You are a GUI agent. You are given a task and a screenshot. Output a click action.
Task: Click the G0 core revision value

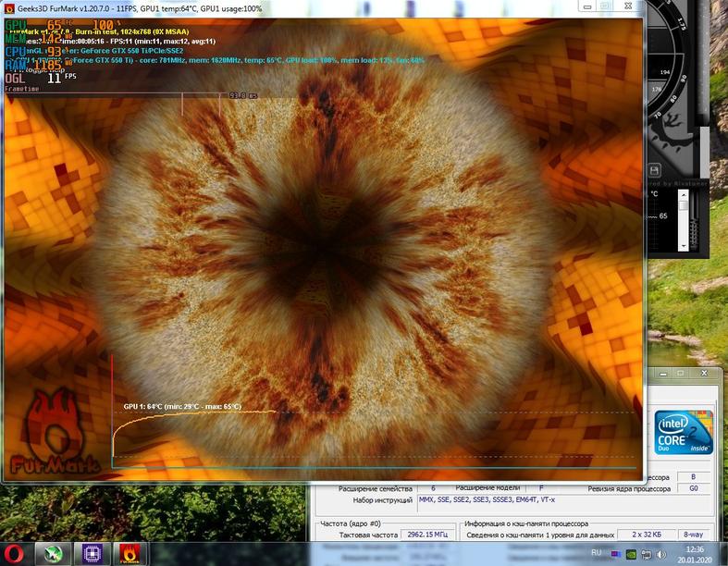point(694,488)
